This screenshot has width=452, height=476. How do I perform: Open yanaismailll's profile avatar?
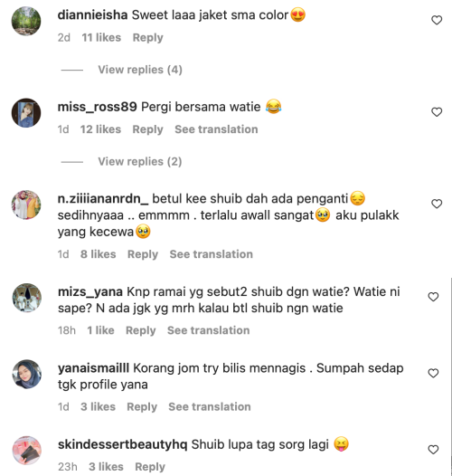click(x=27, y=375)
